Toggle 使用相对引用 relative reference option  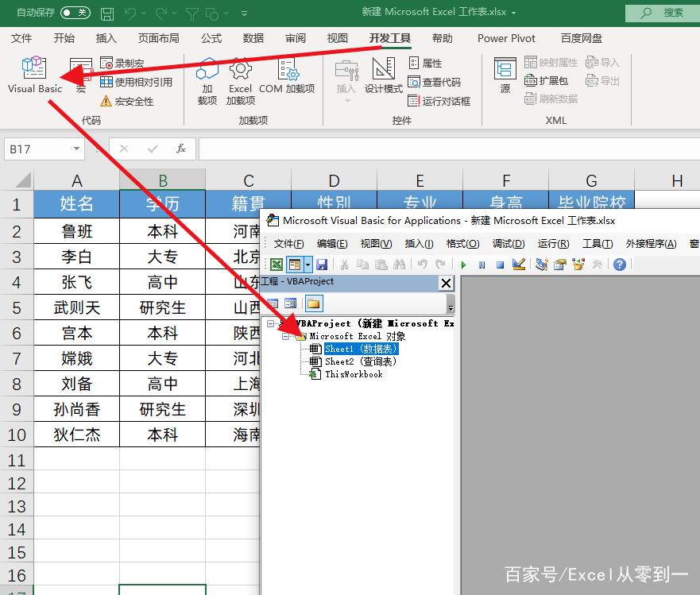point(107,82)
